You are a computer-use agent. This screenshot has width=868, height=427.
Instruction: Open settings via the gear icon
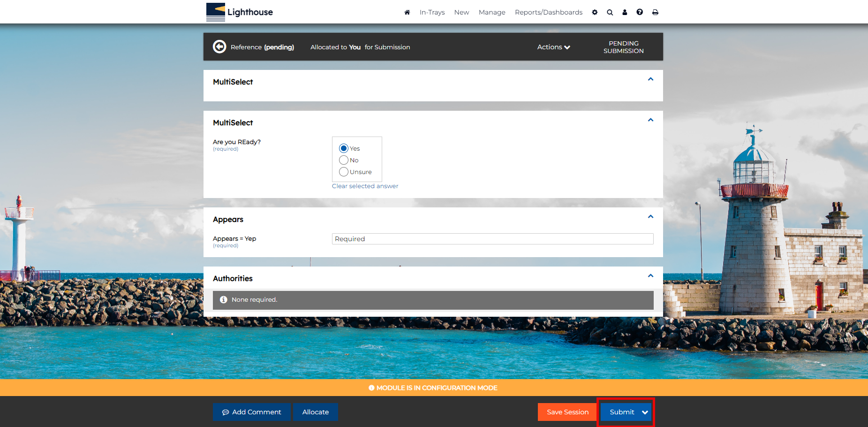(595, 12)
